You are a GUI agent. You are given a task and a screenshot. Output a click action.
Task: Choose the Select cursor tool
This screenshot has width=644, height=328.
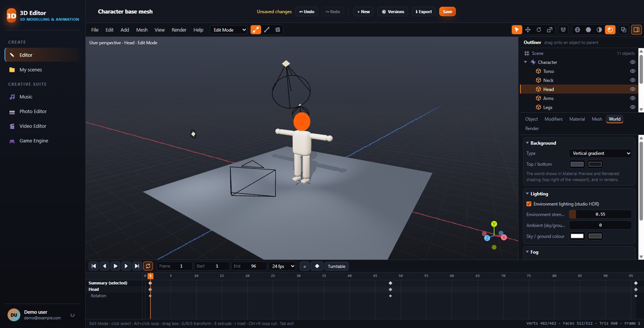coord(517,30)
